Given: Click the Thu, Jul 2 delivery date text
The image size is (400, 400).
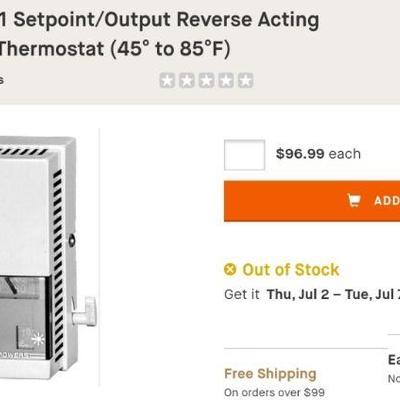Looking at the screenshot, I should tap(298, 294).
